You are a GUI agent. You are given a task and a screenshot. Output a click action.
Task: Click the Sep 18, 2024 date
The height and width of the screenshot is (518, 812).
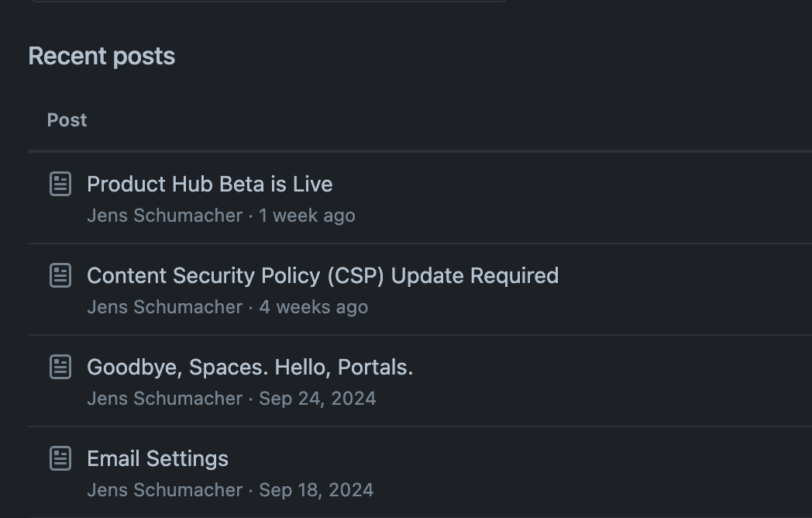coord(315,490)
